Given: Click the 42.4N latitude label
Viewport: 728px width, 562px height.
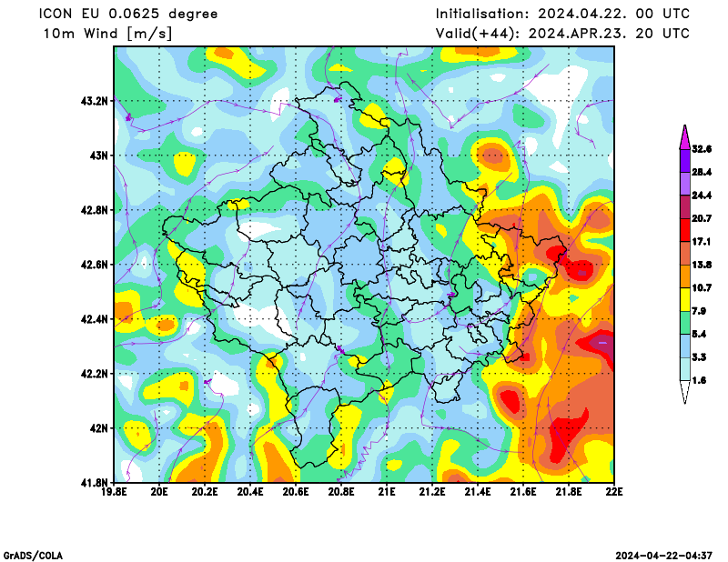Looking at the screenshot, I should (x=95, y=319).
